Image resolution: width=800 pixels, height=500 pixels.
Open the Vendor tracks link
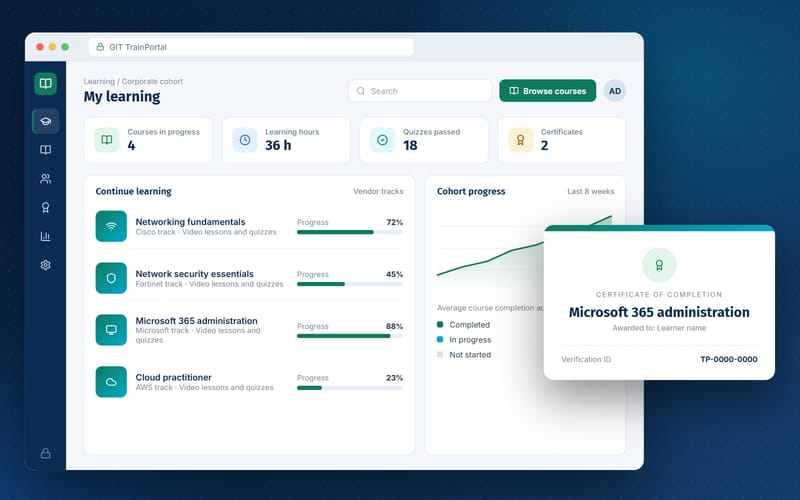click(x=378, y=191)
